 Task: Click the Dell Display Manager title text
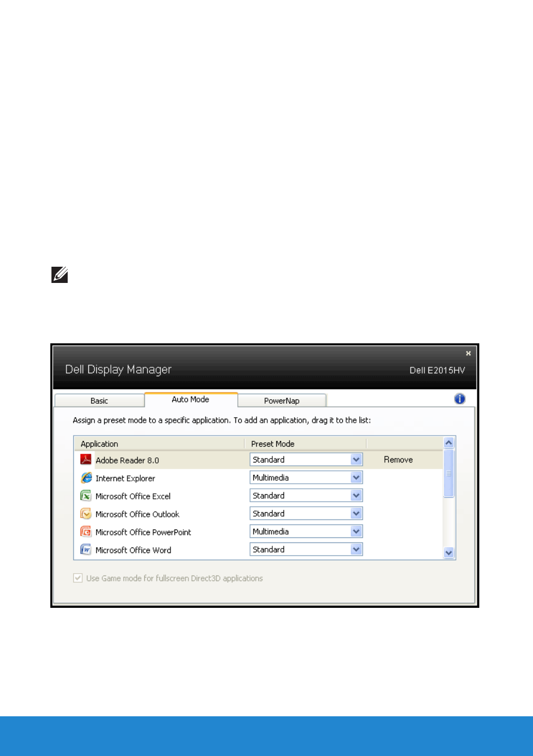tap(118, 370)
